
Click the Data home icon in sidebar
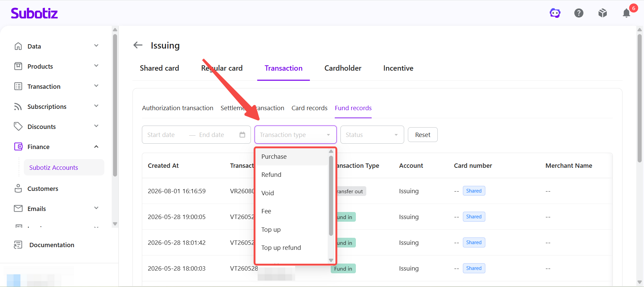click(18, 46)
